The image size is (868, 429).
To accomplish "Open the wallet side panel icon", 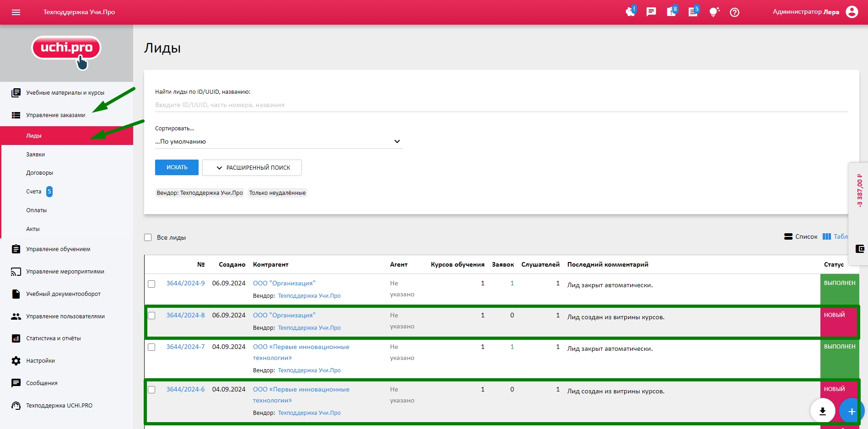I will pos(860,249).
